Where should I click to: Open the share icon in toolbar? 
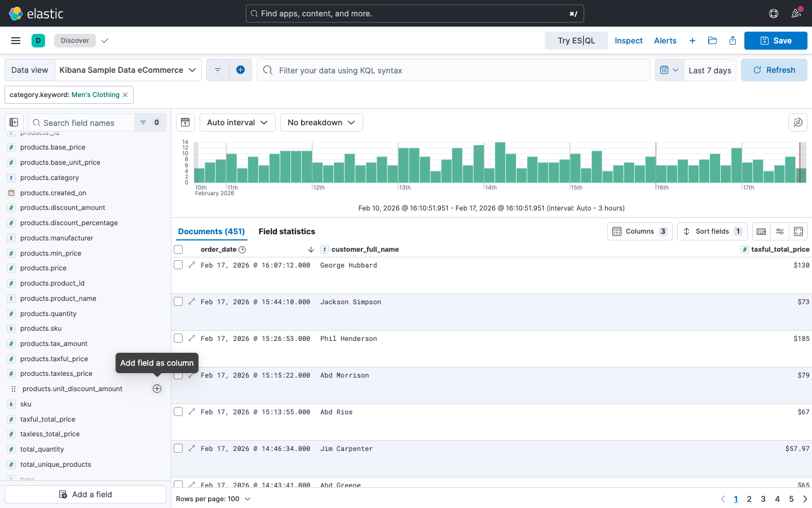[732, 41]
